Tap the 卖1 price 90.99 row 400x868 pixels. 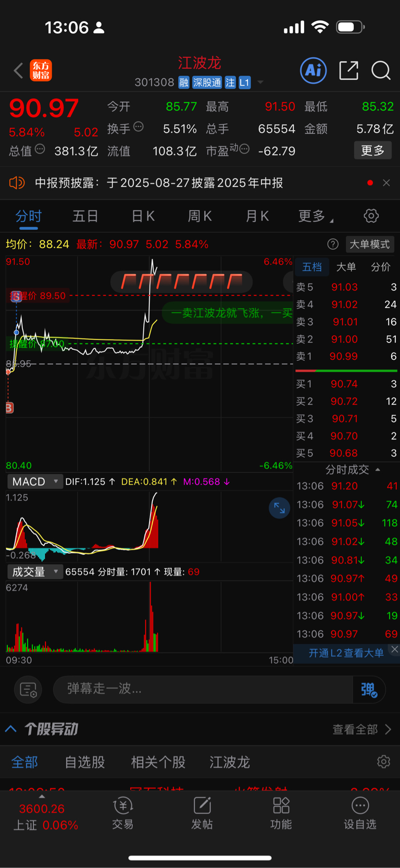pos(346,357)
